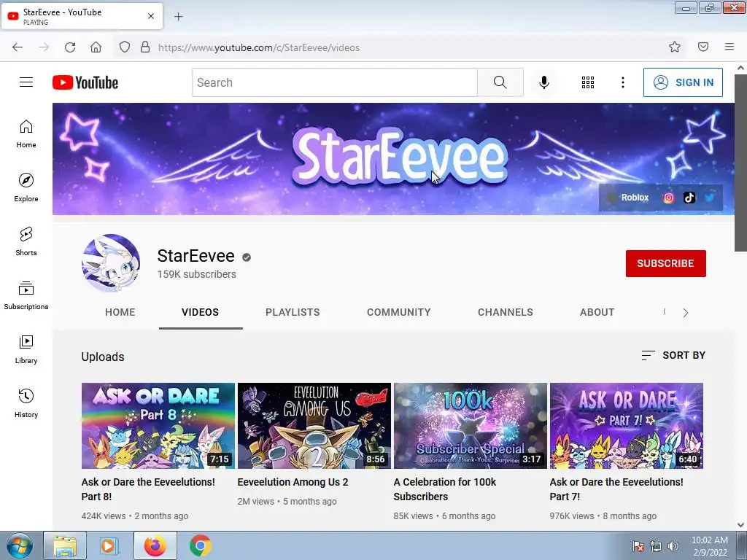Click browser back arrow
Image resolution: width=747 pixels, height=560 pixels.
[18, 47]
